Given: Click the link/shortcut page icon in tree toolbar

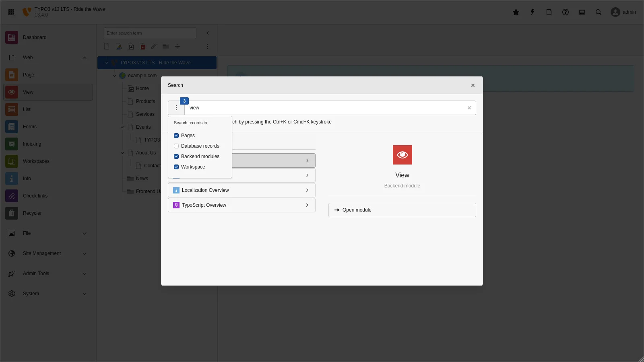Looking at the screenshot, I should [x=153, y=46].
